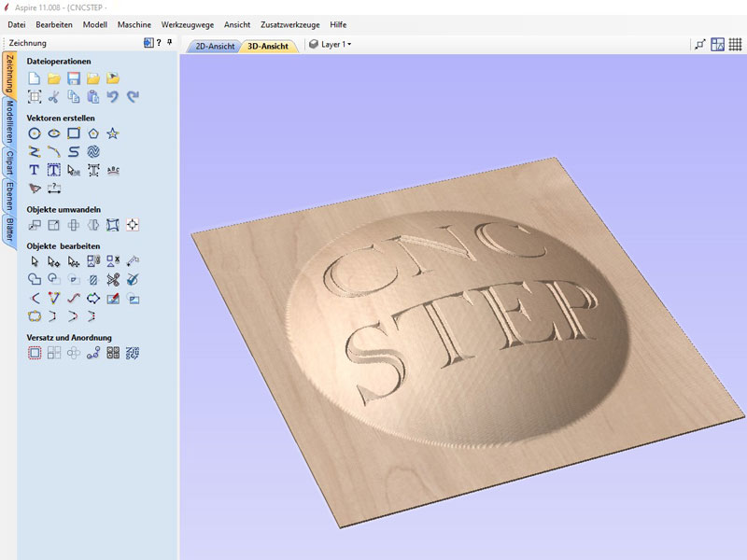Cut selected objects with scissors icon
This screenshot has height=560, width=747.
click(x=53, y=97)
